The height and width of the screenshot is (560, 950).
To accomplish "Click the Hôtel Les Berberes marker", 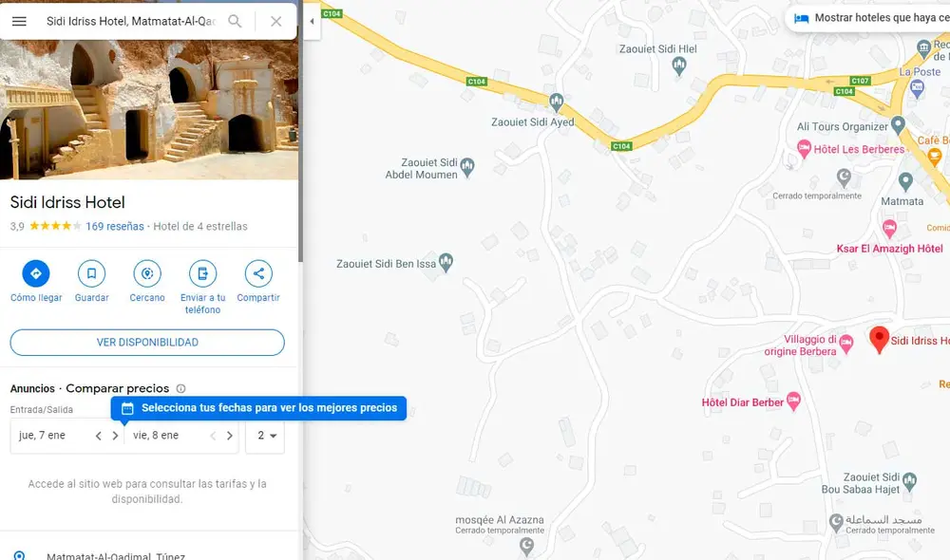I will tap(804, 149).
